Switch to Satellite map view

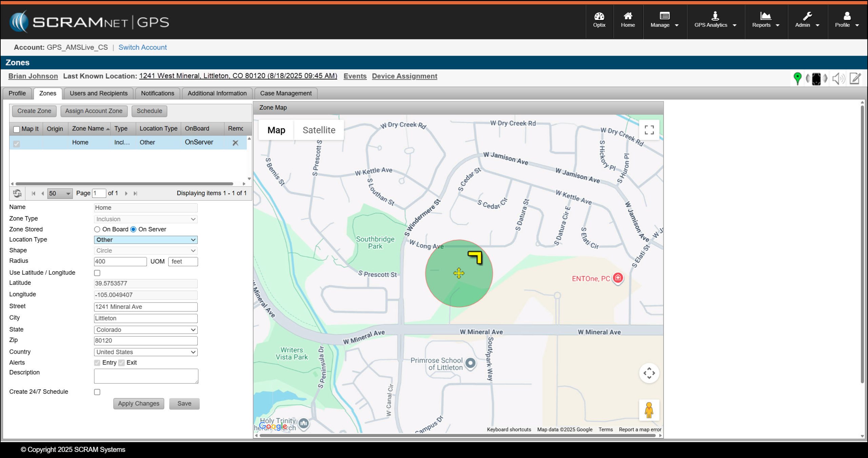(319, 130)
